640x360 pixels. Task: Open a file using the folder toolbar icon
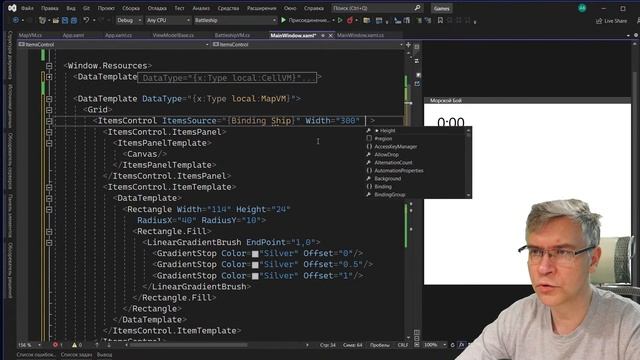[56, 20]
